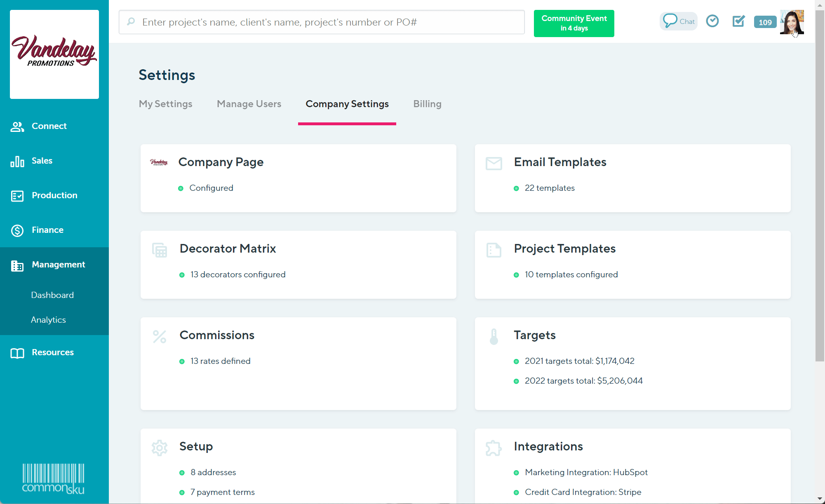
Task: Click the Commissions percent icon
Action: [160, 337]
